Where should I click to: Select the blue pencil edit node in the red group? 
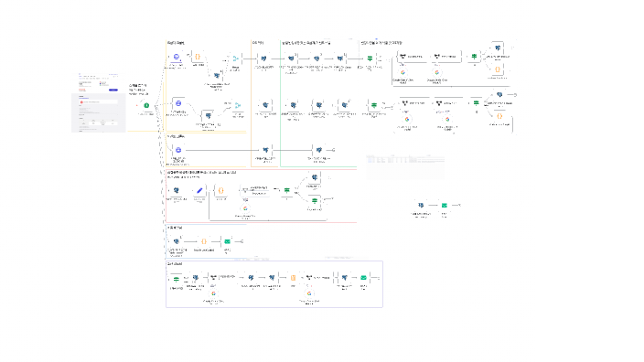tap(199, 190)
